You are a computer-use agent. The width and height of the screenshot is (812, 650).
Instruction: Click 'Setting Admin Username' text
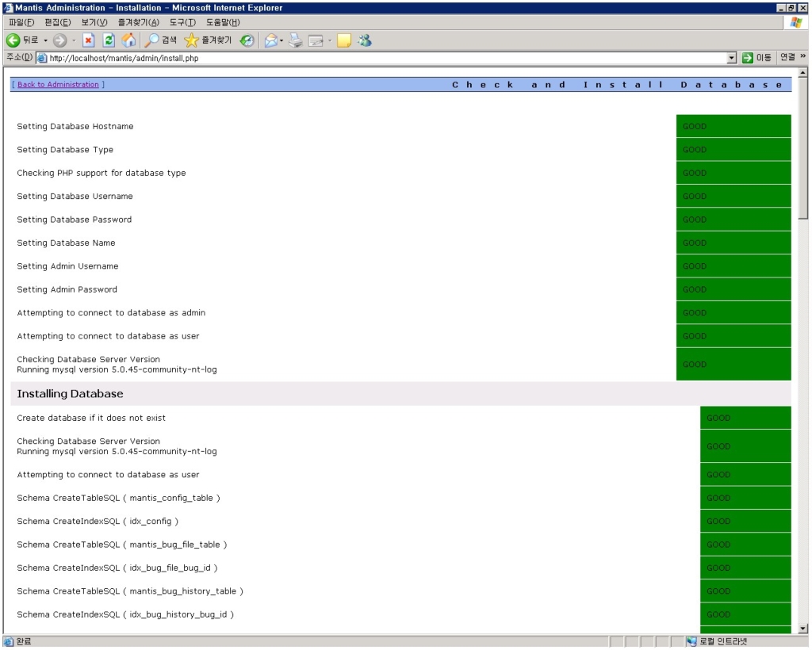67,266
